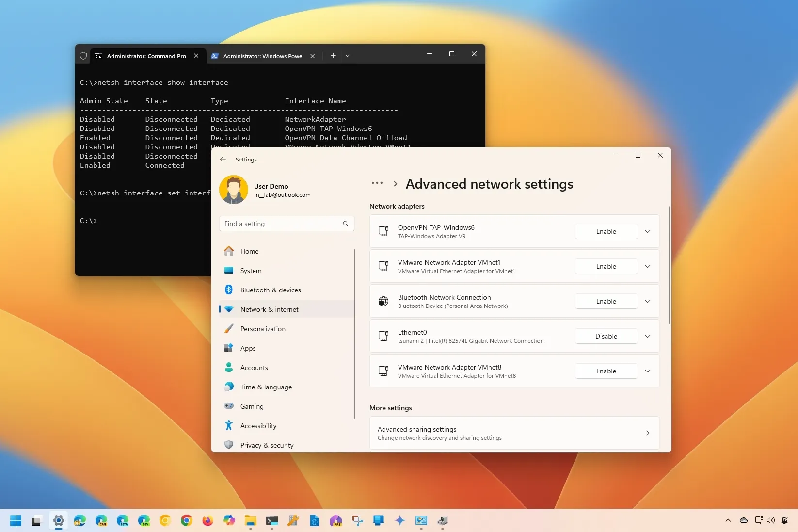Image resolution: width=798 pixels, height=532 pixels.
Task: Disable the Ethernet0 network adapter
Action: (x=606, y=336)
